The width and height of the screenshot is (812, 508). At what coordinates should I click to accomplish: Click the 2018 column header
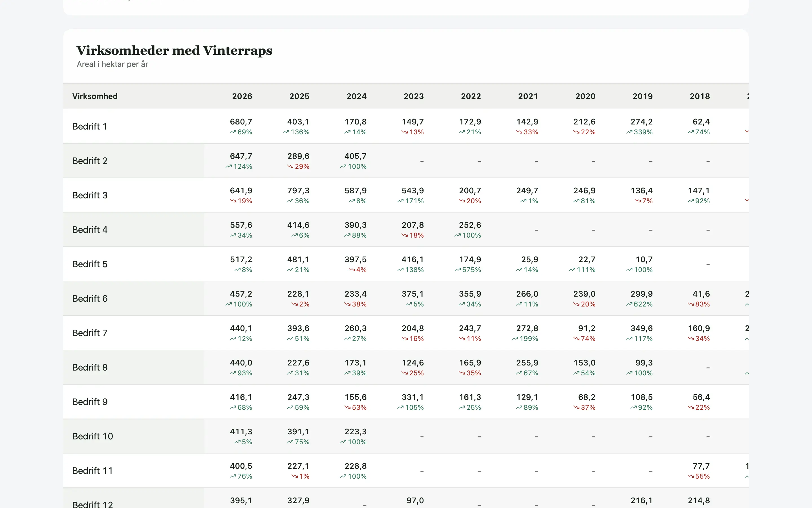tap(700, 97)
